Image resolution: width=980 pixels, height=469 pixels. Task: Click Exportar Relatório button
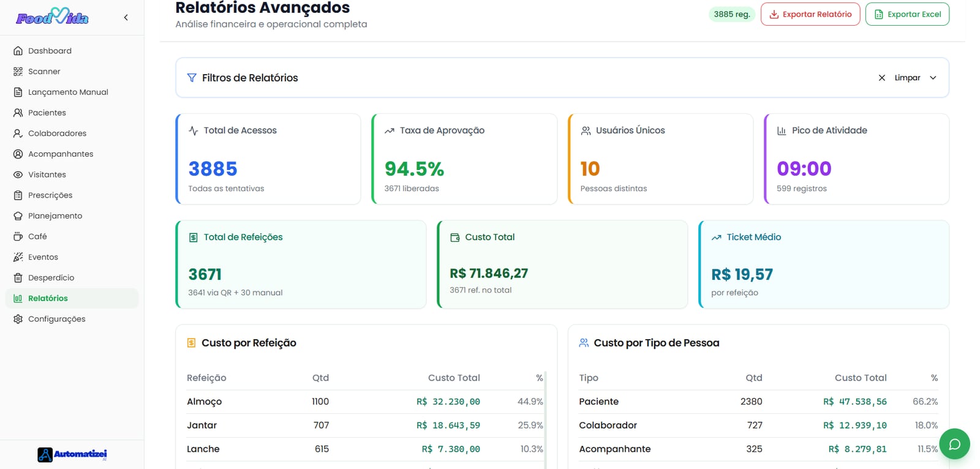tap(810, 14)
